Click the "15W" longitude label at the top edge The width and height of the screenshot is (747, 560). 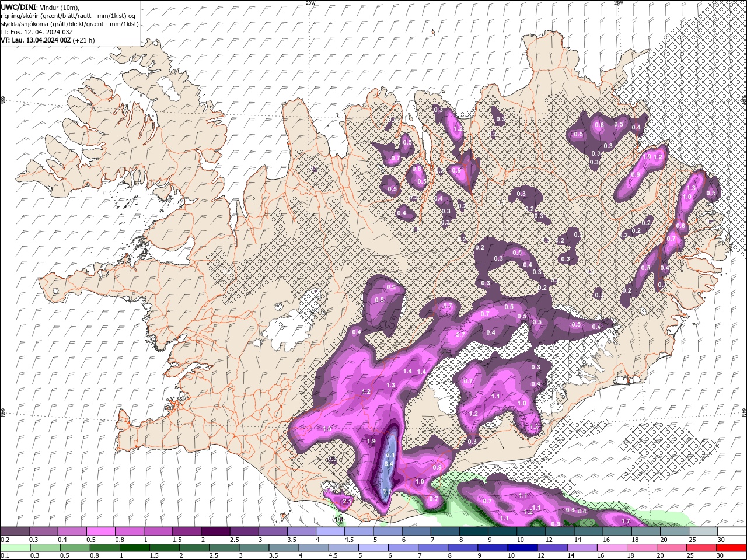[x=618, y=2]
